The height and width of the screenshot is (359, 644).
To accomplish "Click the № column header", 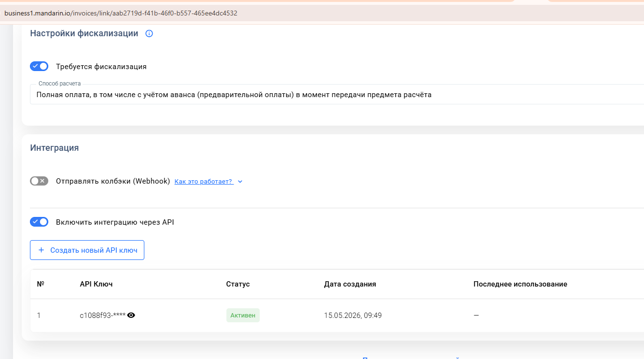I will [41, 284].
